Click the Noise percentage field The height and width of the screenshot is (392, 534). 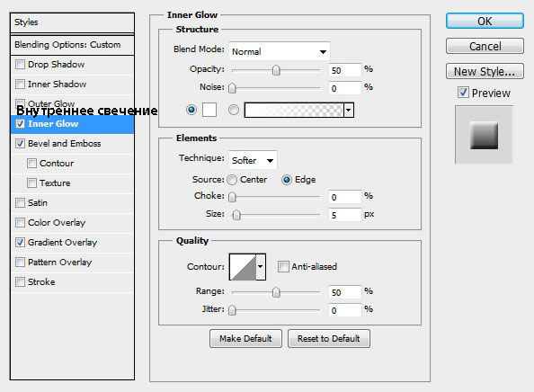click(x=344, y=88)
